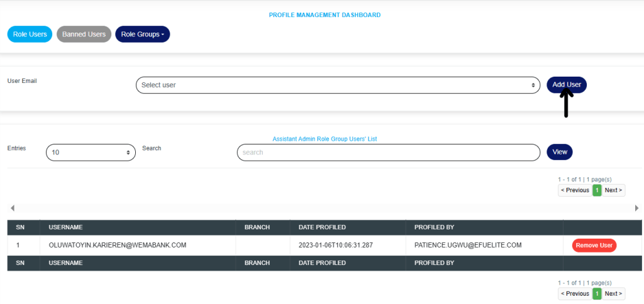644x304 pixels.
Task: Select the OLUWATOYIN.KARIEREN@WEMABANK.COM username cell
Action: click(x=117, y=245)
